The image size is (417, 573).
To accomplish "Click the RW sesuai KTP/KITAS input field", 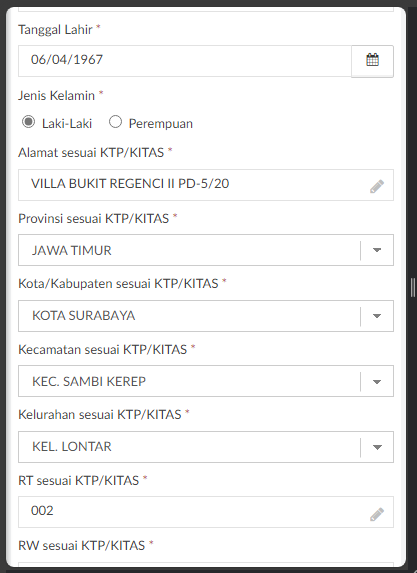I will point(206,564).
